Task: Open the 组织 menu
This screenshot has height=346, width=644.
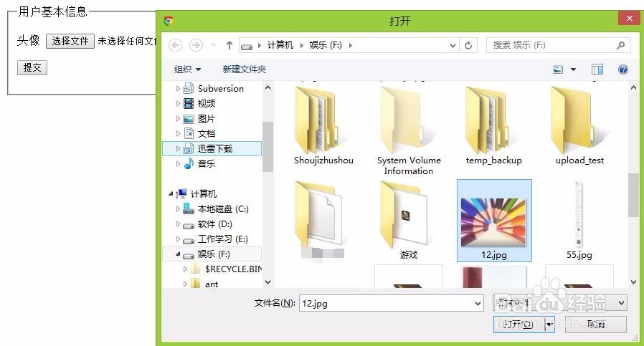Action: coord(187,69)
